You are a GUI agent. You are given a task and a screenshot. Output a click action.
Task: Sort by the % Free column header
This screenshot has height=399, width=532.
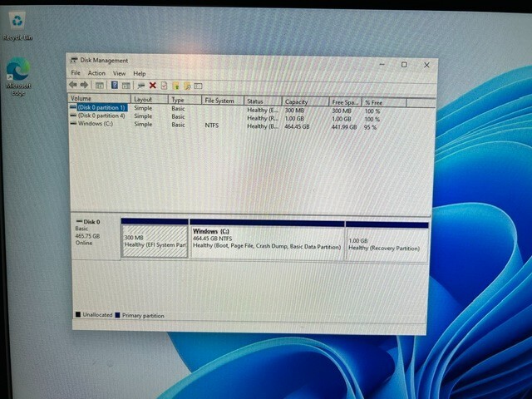tap(384, 102)
